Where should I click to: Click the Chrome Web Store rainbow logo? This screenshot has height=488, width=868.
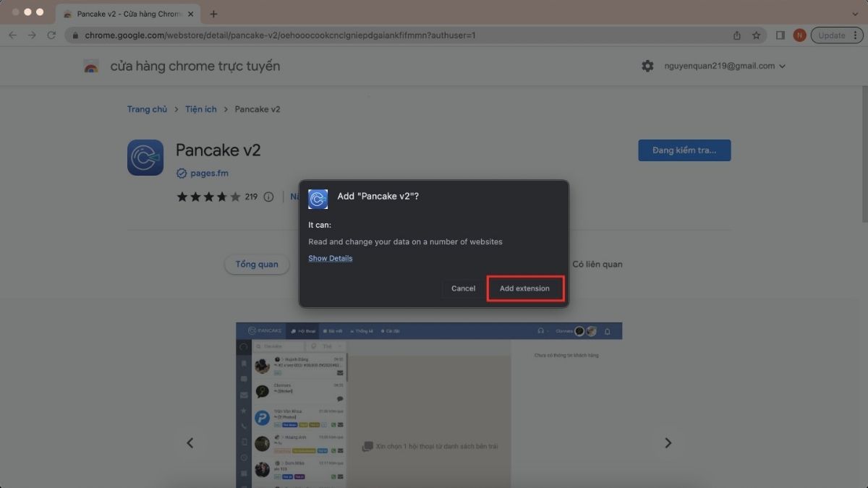(x=91, y=67)
